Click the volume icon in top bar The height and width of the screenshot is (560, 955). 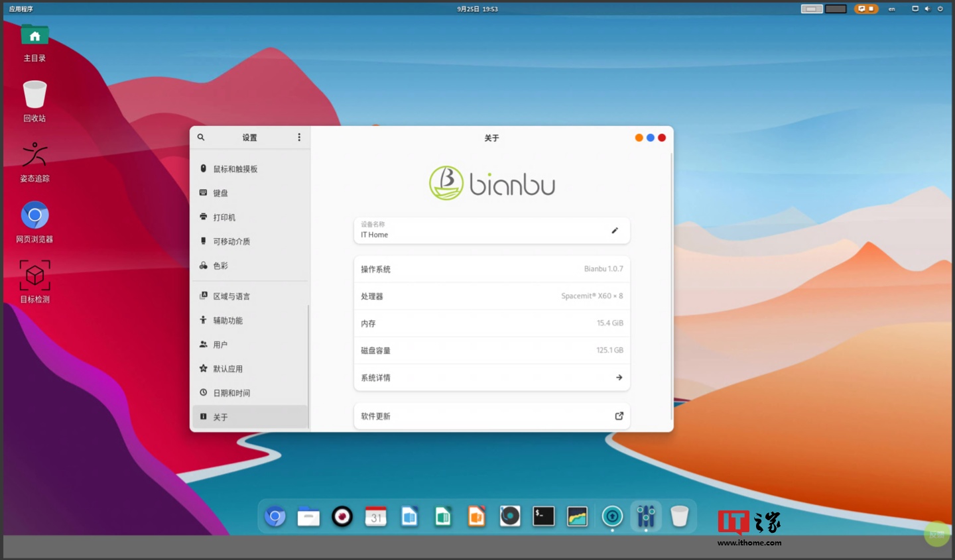(x=927, y=9)
